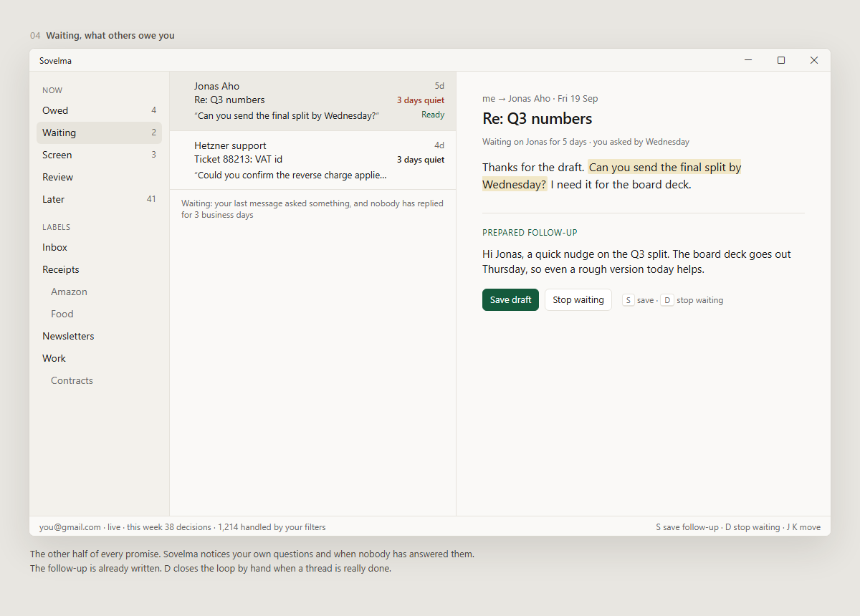
Task: Expand the Receipts label
Action: [99, 269]
